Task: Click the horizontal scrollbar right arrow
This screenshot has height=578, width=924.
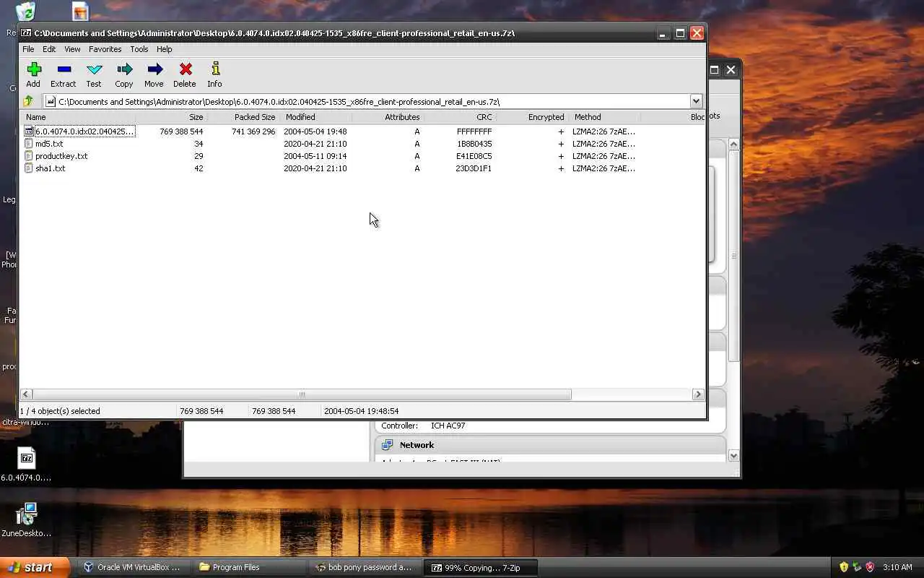Action: 697,394
